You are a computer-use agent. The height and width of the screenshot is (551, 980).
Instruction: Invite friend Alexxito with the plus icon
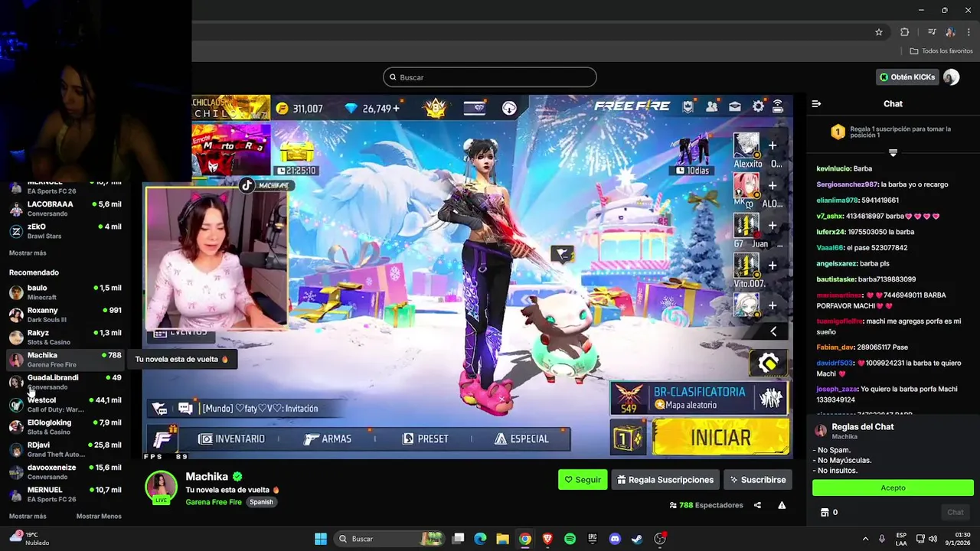[x=773, y=145]
